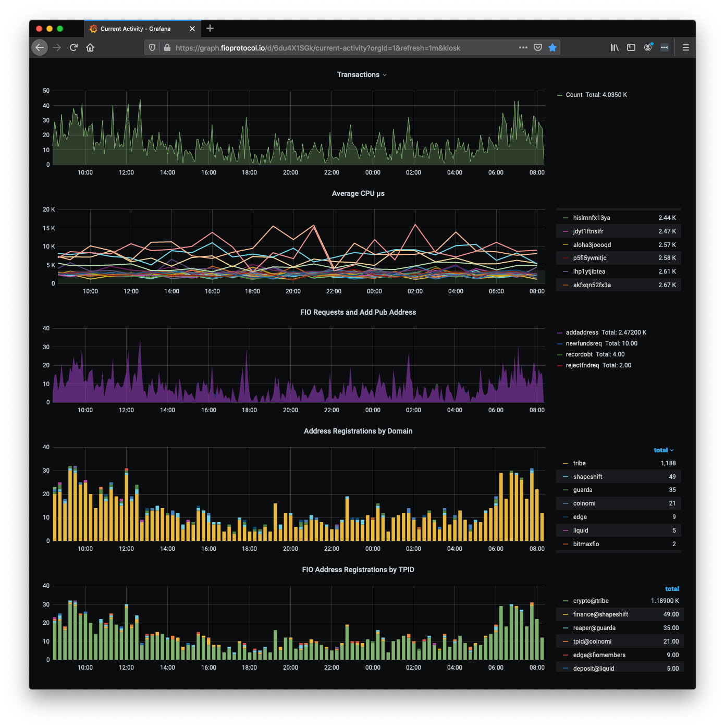Screen dimensions: 725x728
Task: Open page actions three-dot menu
Action: tap(523, 47)
